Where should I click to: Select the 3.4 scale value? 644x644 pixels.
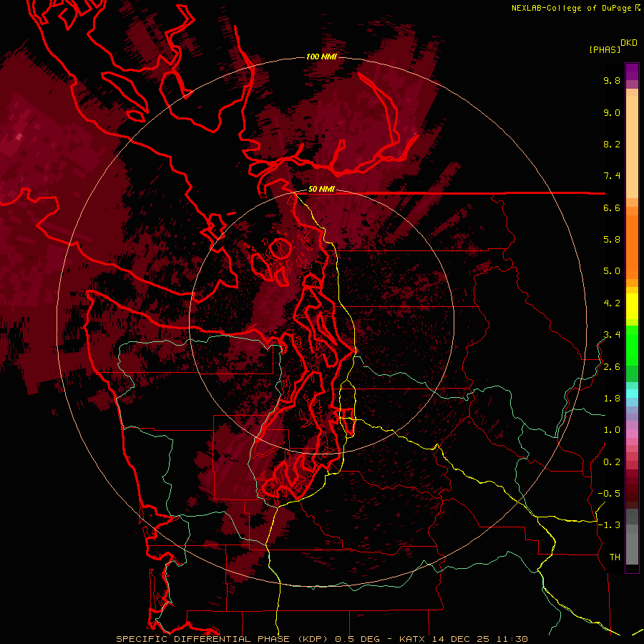pyautogui.click(x=612, y=335)
